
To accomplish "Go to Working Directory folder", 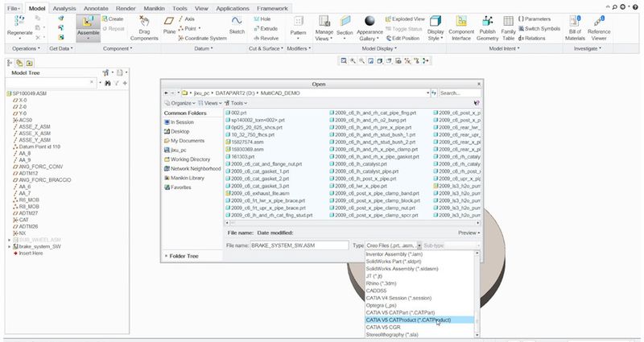I will [188, 159].
